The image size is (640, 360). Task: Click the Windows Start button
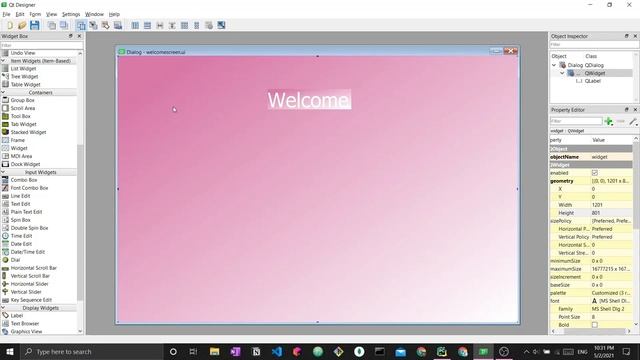tap(9, 351)
